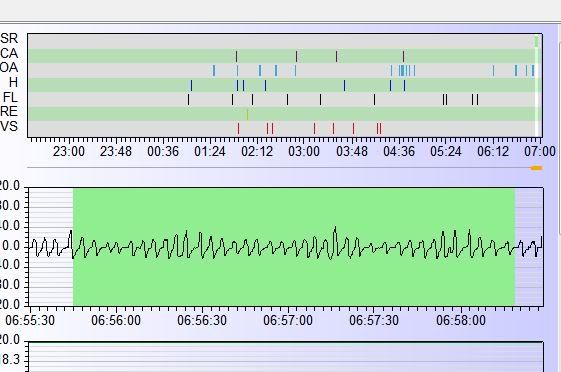This screenshot has height=372, width=561.
Task: Select the first CA event marker
Action: pyautogui.click(x=236, y=57)
